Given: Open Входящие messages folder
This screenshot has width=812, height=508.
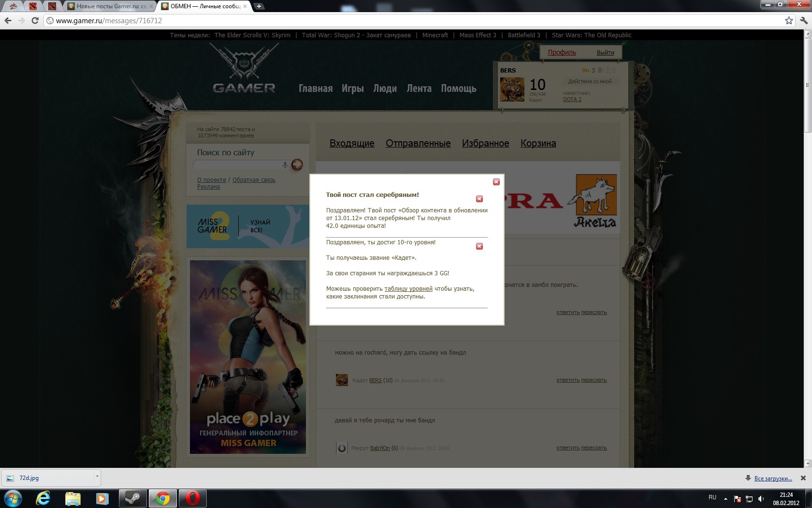Looking at the screenshot, I should point(352,143).
